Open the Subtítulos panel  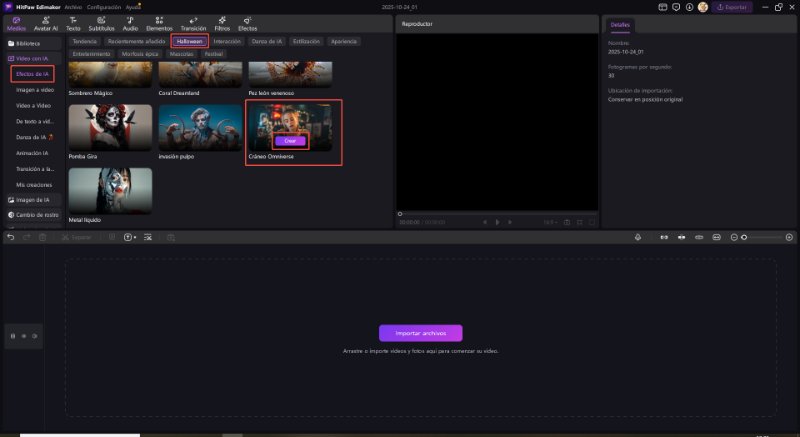click(x=102, y=24)
